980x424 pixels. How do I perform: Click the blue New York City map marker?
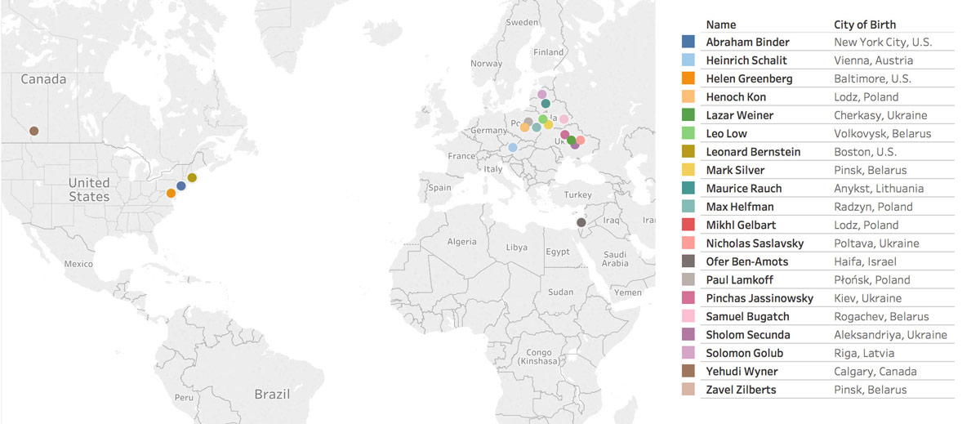pyautogui.click(x=180, y=186)
